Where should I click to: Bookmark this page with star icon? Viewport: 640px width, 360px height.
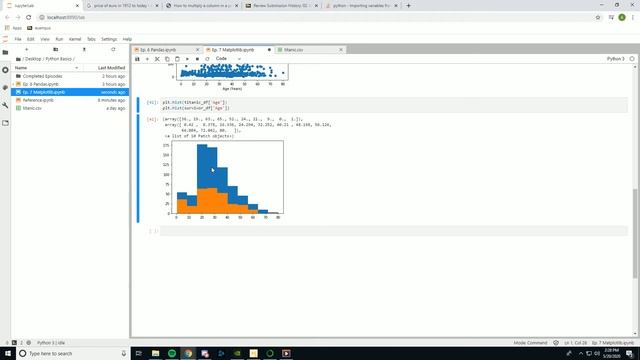pyautogui.click(x=598, y=18)
